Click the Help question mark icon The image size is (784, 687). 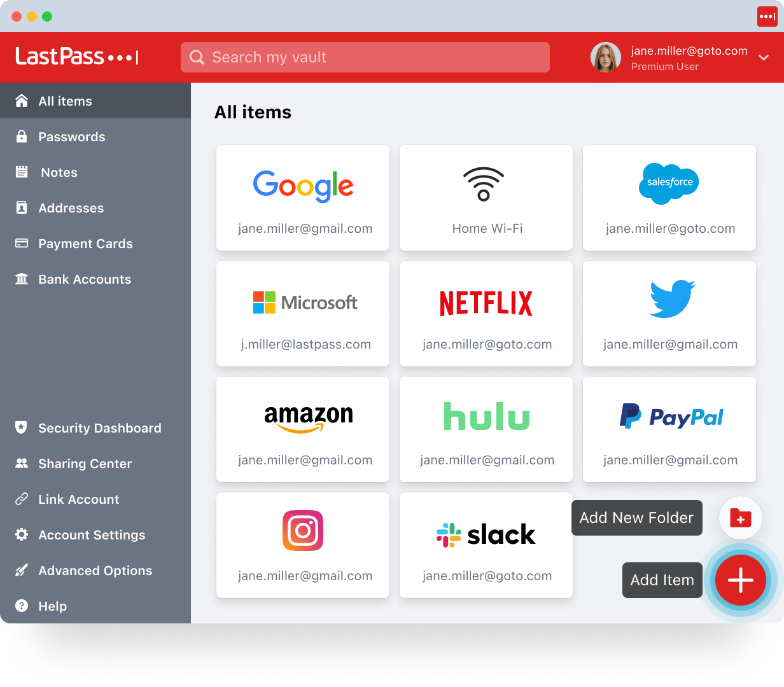[x=22, y=606]
